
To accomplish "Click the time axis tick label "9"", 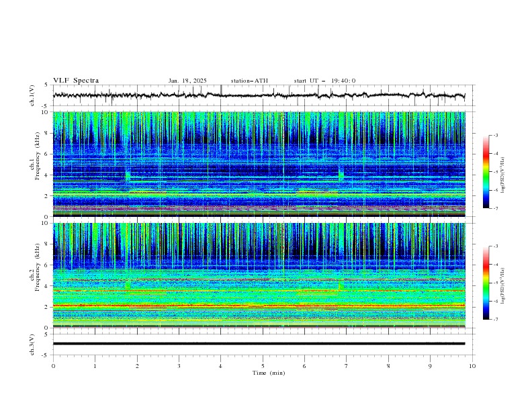I will [430, 366].
